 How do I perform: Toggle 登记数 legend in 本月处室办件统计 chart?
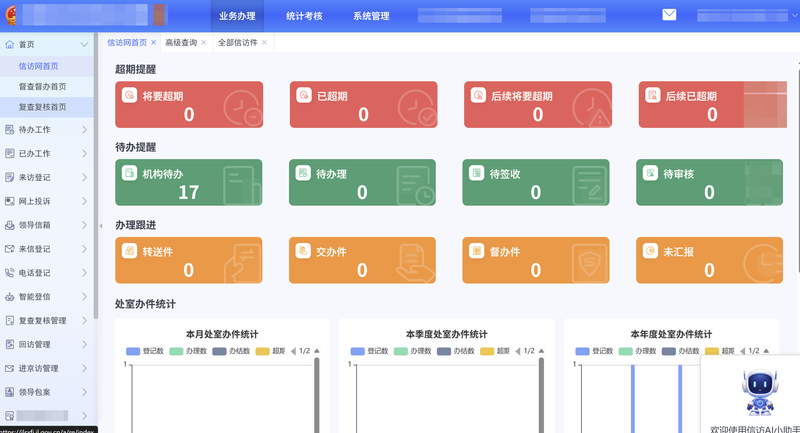[148, 351]
